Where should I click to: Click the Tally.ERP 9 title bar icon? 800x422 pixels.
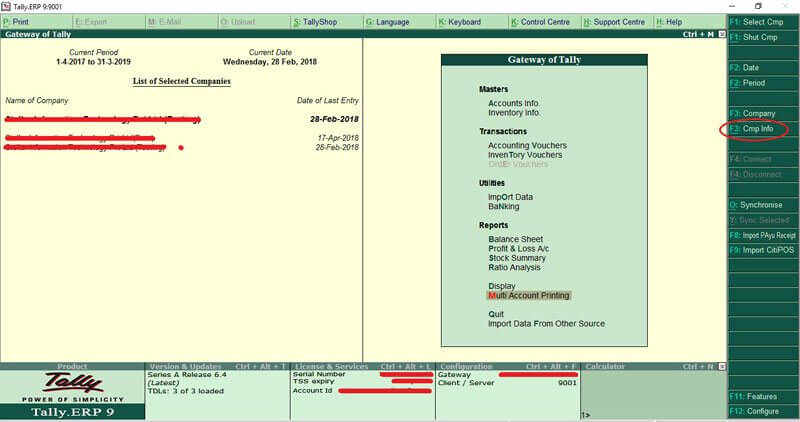coord(6,7)
